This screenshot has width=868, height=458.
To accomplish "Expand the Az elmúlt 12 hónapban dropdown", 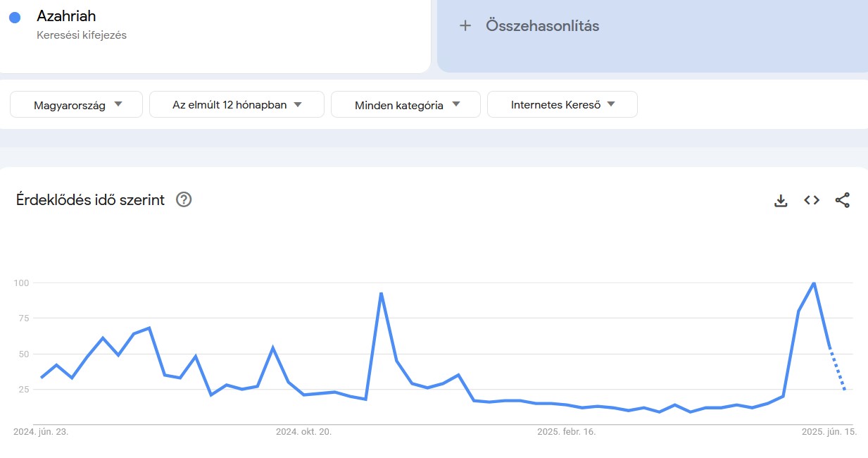I will coord(237,105).
